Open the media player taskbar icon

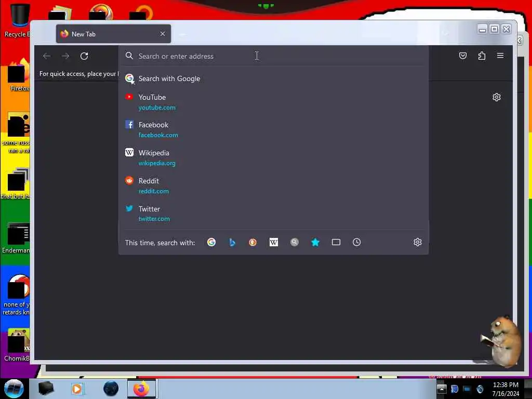77,389
